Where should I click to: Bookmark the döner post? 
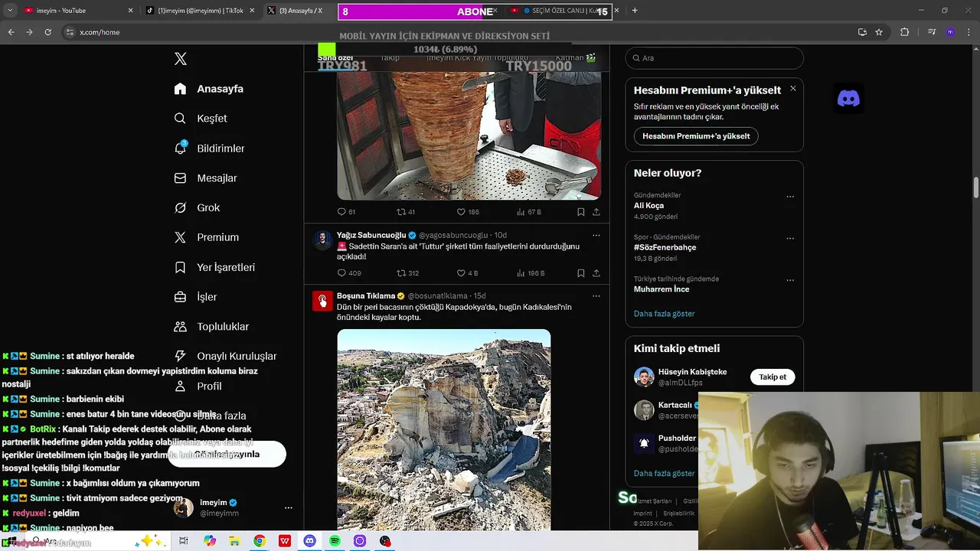click(580, 212)
